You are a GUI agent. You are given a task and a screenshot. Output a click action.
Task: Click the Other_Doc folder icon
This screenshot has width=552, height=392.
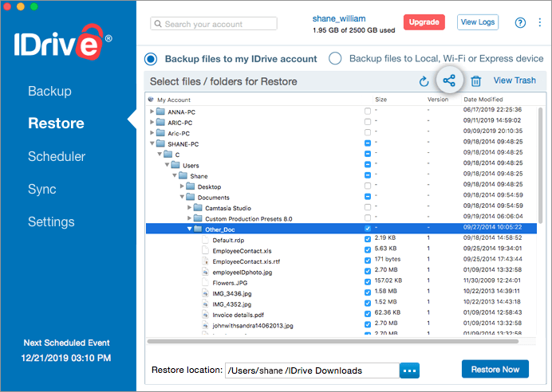(198, 229)
